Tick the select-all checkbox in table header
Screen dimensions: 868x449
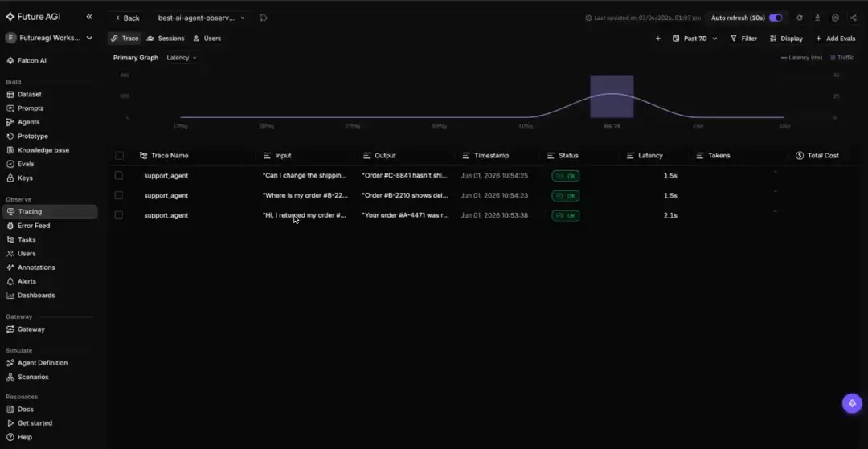(x=119, y=155)
